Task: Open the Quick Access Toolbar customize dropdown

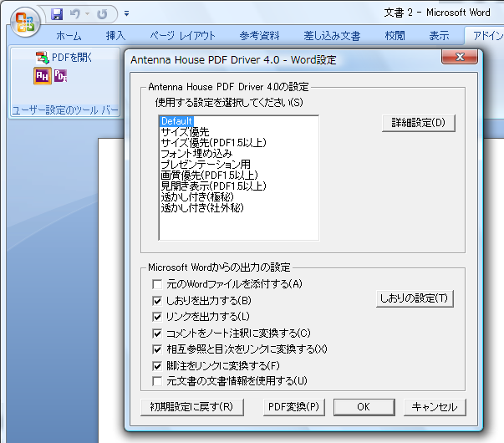Action: coord(127,13)
